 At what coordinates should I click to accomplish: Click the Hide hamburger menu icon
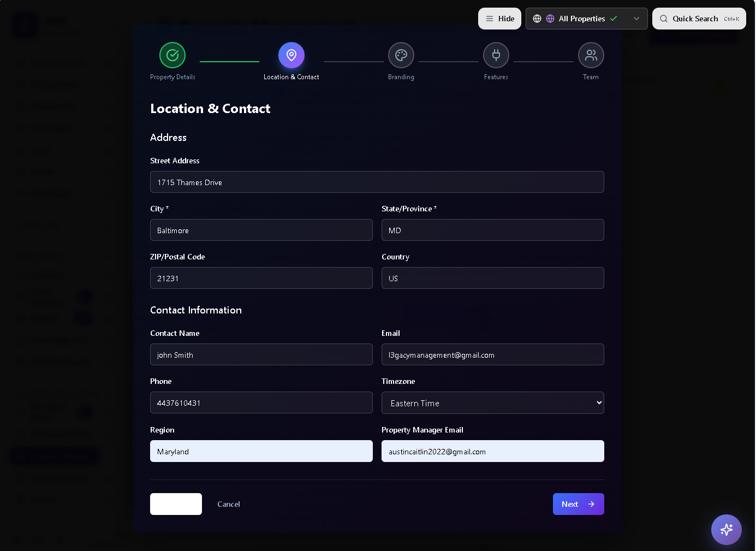pyautogui.click(x=490, y=19)
